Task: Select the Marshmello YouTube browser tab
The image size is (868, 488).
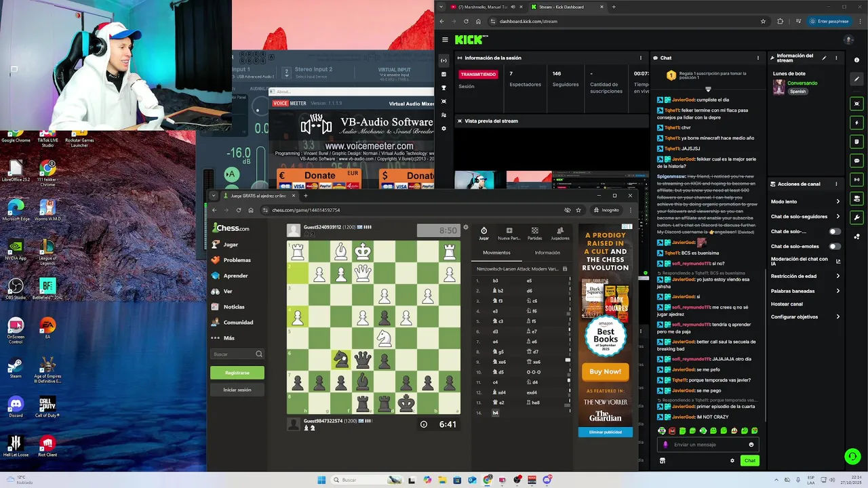Action: tap(487, 7)
